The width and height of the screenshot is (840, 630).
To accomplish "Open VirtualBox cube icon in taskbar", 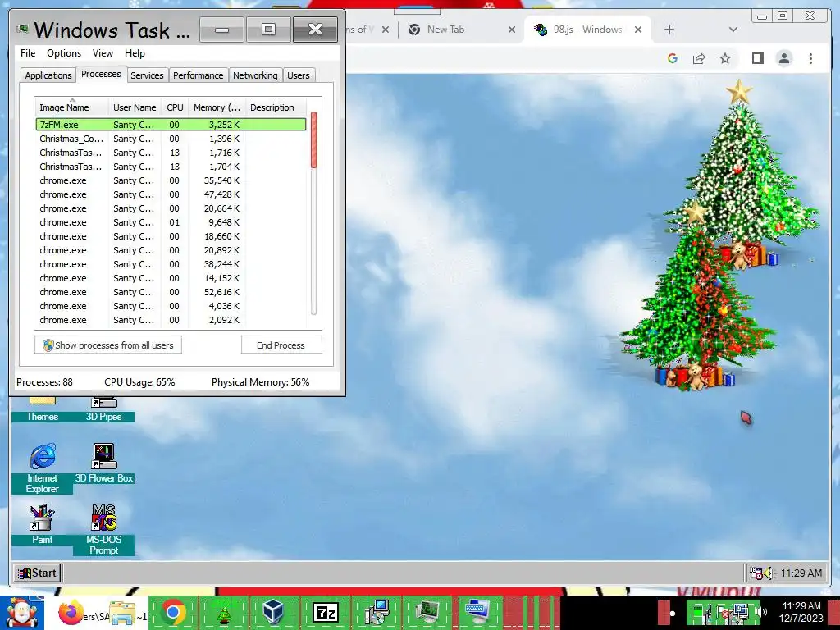I will (274, 612).
